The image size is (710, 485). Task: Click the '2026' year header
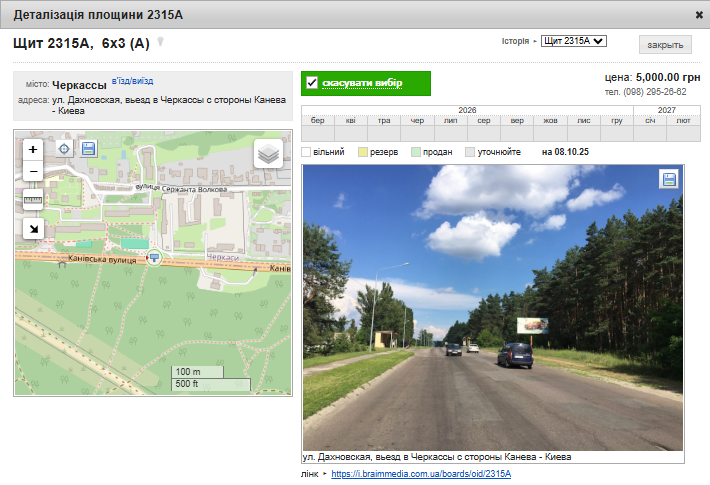click(467, 110)
